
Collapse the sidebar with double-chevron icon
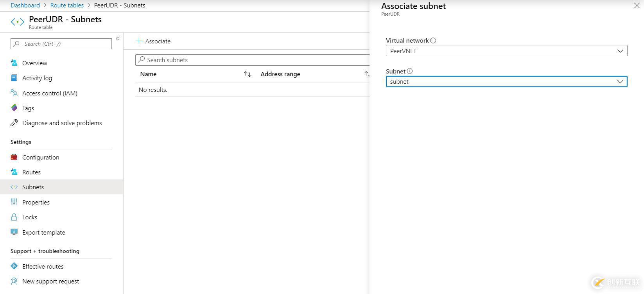[x=118, y=38]
